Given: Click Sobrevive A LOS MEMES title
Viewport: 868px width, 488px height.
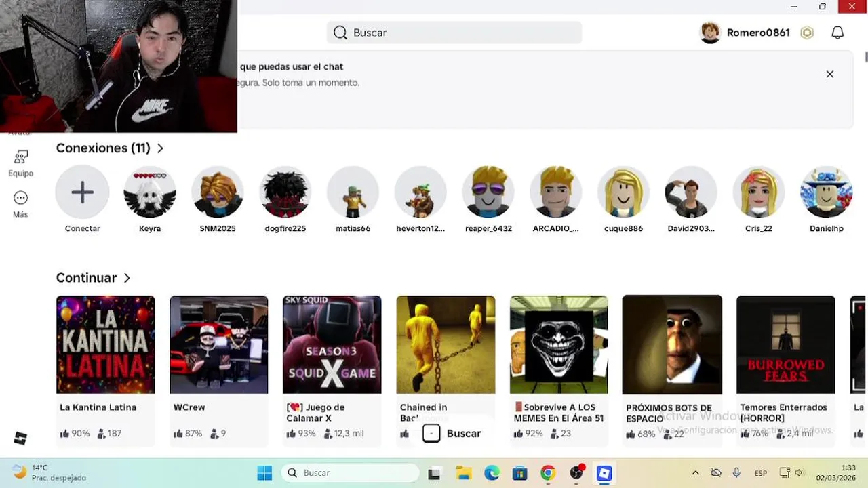Looking at the screenshot, I should click(x=559, y=413).
